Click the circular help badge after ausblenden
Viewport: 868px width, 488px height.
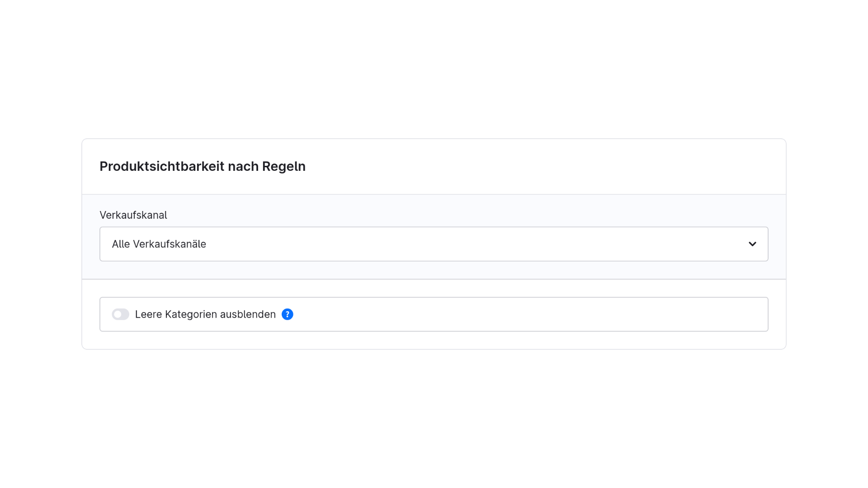pos(287,314)
